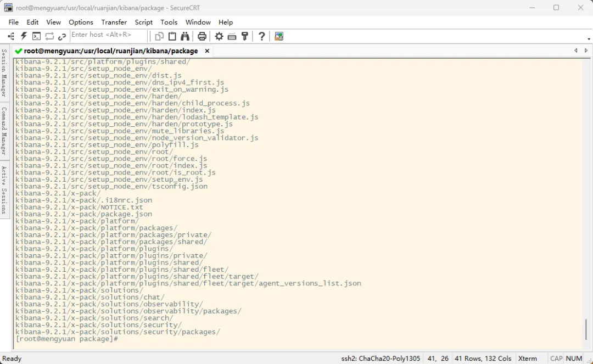Click the harden/child_process.js line
The width and height of the screenshot is (593, 364).
pos(132,103)
